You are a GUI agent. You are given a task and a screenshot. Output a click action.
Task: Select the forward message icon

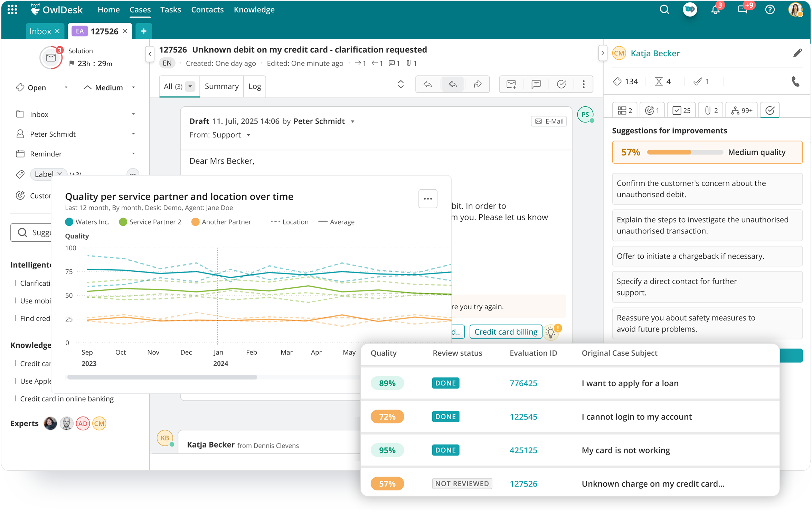(478, 84)
